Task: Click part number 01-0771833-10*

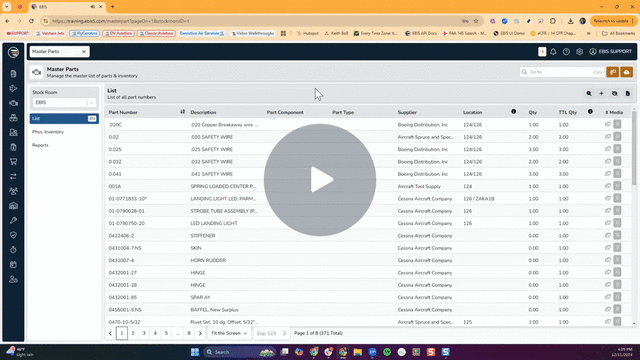Action: pyautogui.click(x=128, y=199)
